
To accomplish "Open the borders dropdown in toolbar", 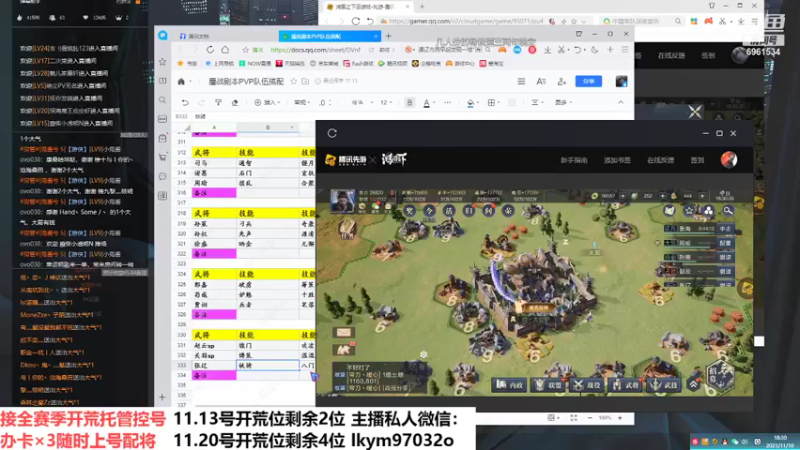I will tap(493, 103).
